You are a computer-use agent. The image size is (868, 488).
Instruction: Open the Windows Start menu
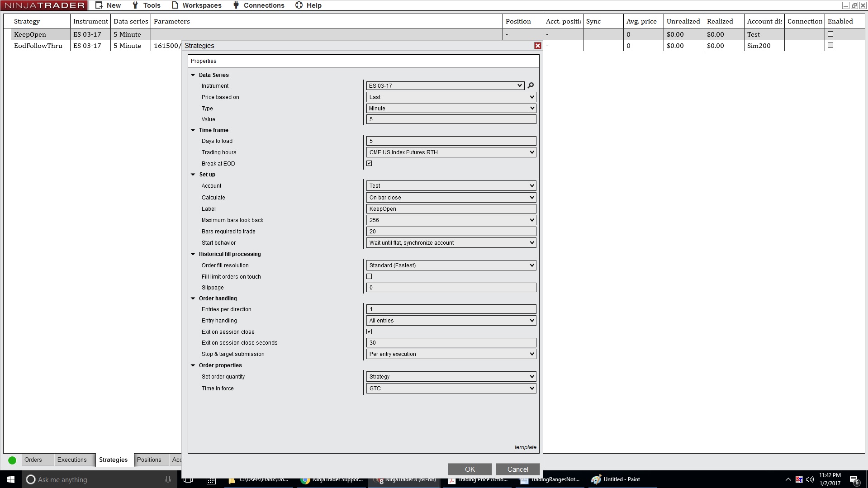pos(11,479)
